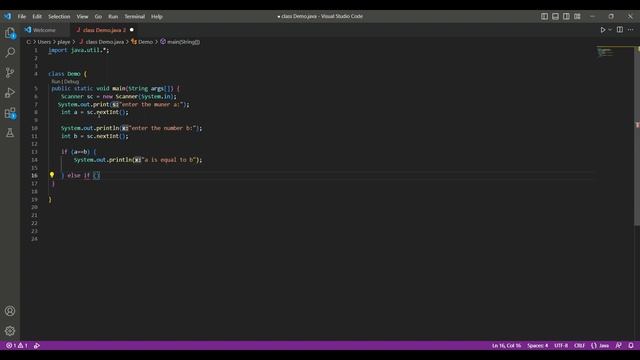The height and width of the screenshot is (360, 640).
Task: Click the playe breadcrumb segment
Action: [x=64, y=42]
